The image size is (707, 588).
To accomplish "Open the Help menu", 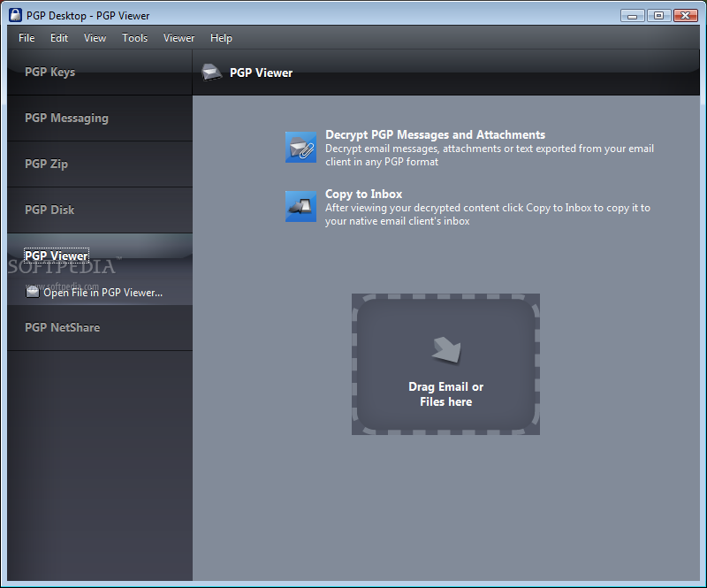I will click(x=221, y=38).
